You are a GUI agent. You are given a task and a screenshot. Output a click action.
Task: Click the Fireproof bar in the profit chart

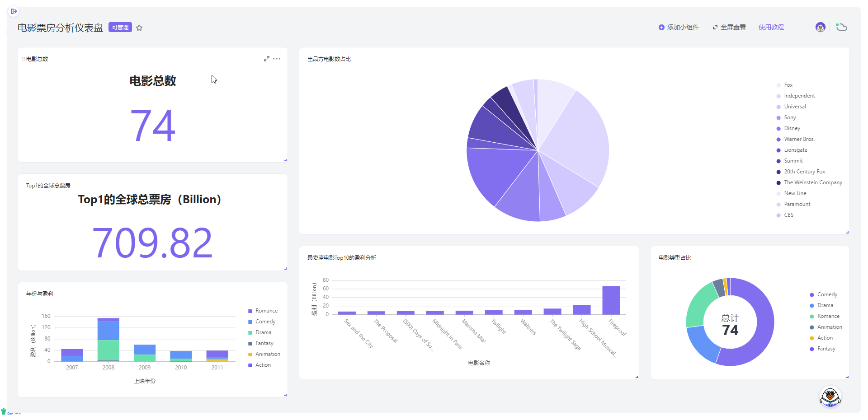[x=611, y=300]
